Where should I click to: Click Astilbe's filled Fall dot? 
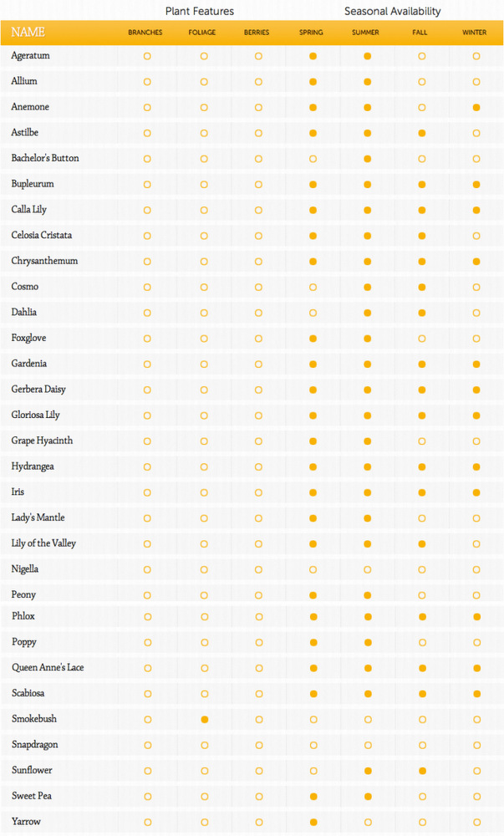pos(422,133)
